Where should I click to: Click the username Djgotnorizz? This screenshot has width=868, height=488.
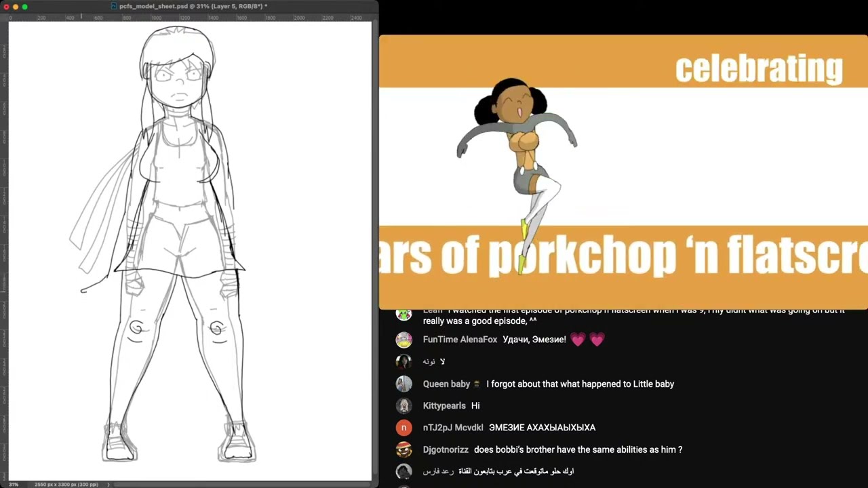tap(446, 449)
